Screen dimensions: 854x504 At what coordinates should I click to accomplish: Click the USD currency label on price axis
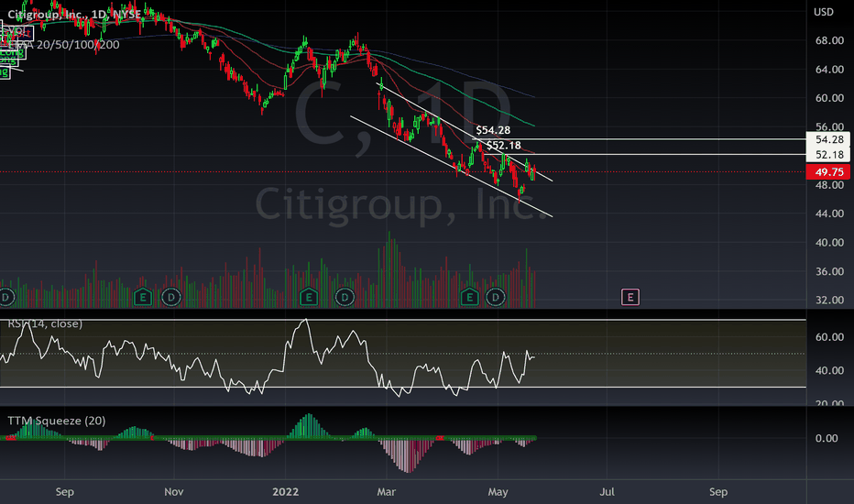[x=824, y=12]
